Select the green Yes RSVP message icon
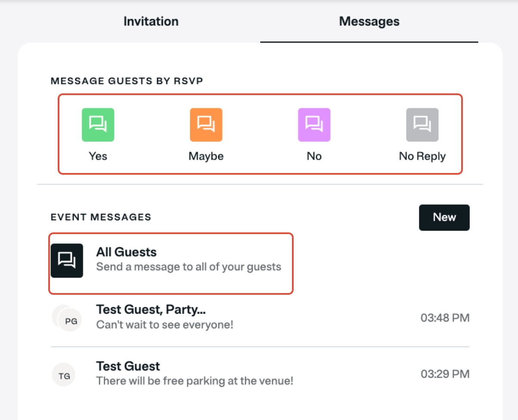 pos(98,125)
